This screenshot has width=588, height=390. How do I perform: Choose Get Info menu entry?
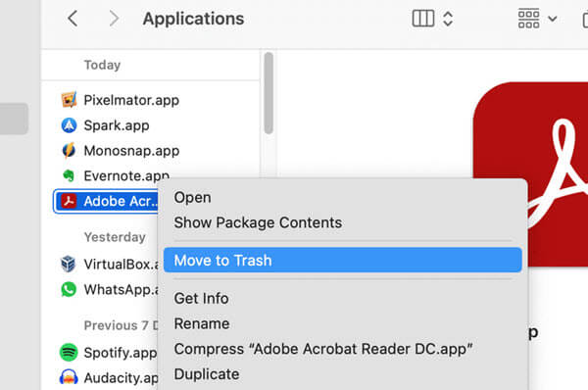pyautogui.click(x=201, y=299)
